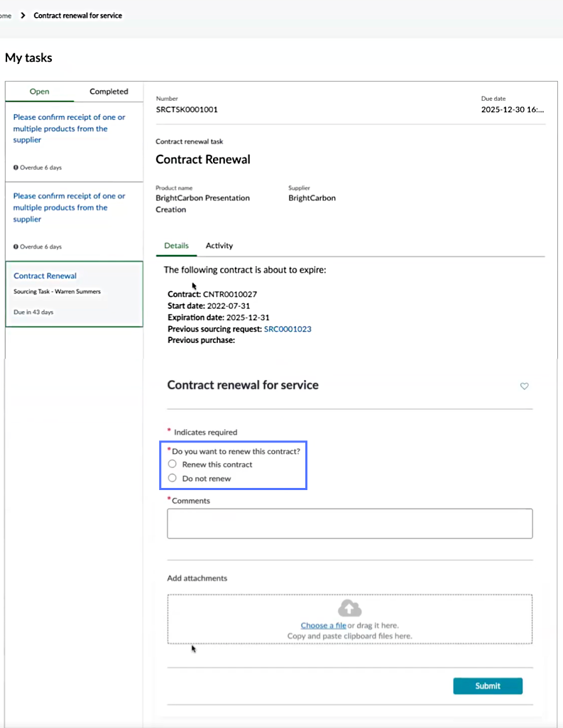Open the first confirm receipt task
The height and width of the screenshot is (728, 563).
point(69,129)
